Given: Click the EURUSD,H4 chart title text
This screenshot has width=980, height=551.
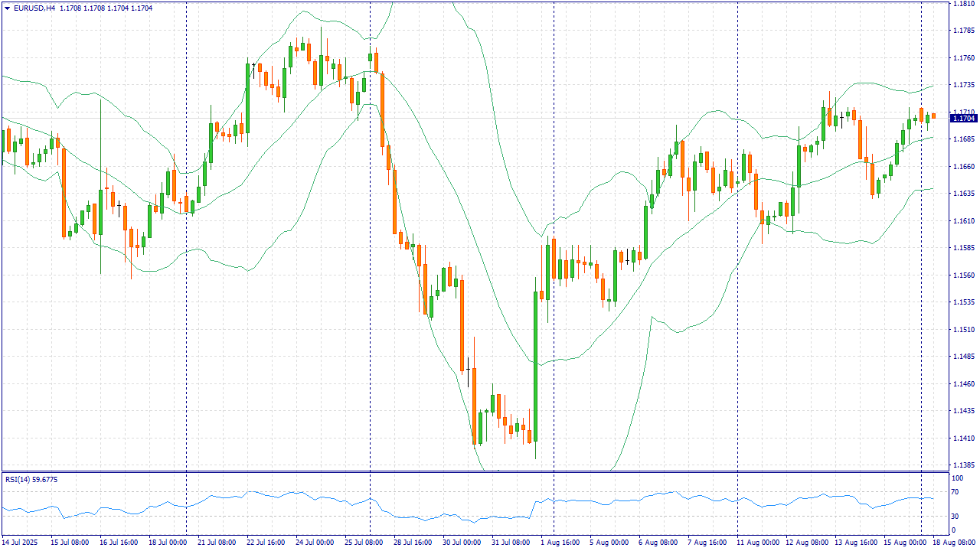Looking at the screenshot, I should click(x=34, y=8).
